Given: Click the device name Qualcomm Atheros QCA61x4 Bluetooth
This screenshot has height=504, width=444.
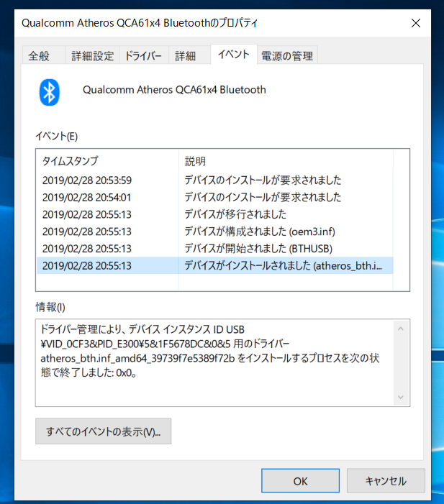Looking at the screenshot, I should tap(174, 90).
